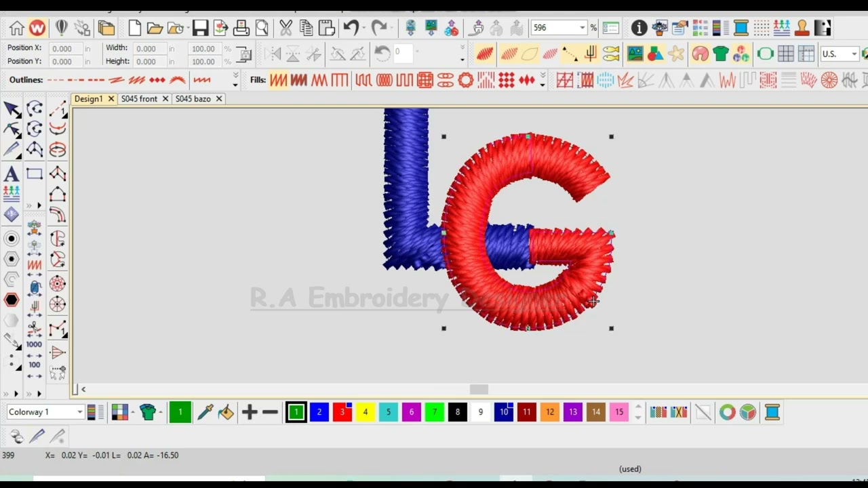Print the design using the printer icon
The image size is (868, 488).
pos(241,28)
